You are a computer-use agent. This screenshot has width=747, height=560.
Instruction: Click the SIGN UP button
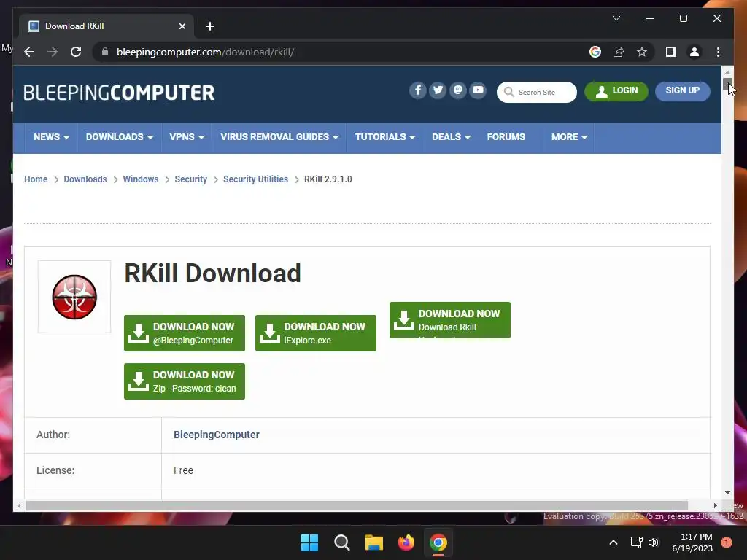point(682,91)
